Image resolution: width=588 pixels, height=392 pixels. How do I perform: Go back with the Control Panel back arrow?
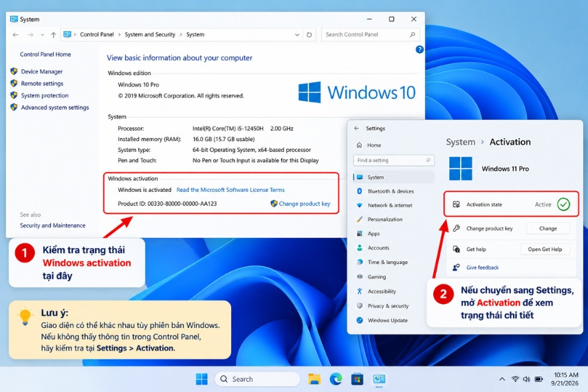coord(15,34)
